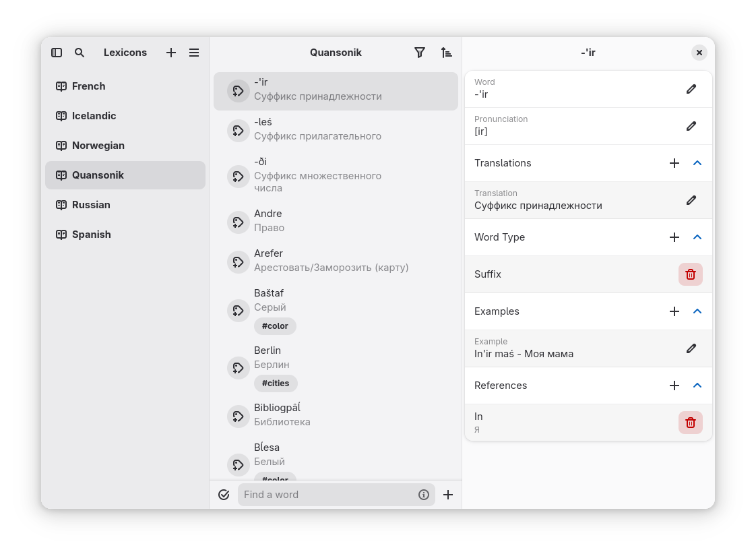Change the word list sort order
756x554 pixels.
[446, 53]
